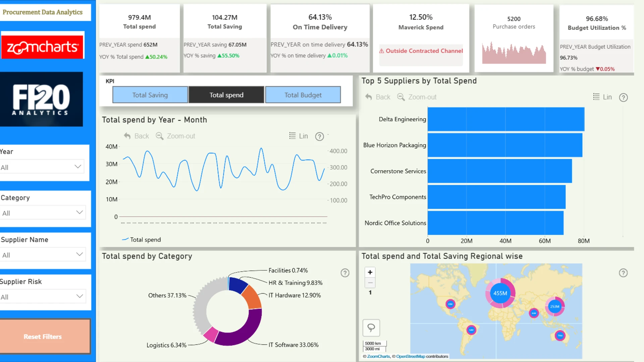The width and height of the screenshot is (644, 362).
Task: Toggle Lin scale icon in Top 5 Suppliers
Action: (x=596, y=97)
